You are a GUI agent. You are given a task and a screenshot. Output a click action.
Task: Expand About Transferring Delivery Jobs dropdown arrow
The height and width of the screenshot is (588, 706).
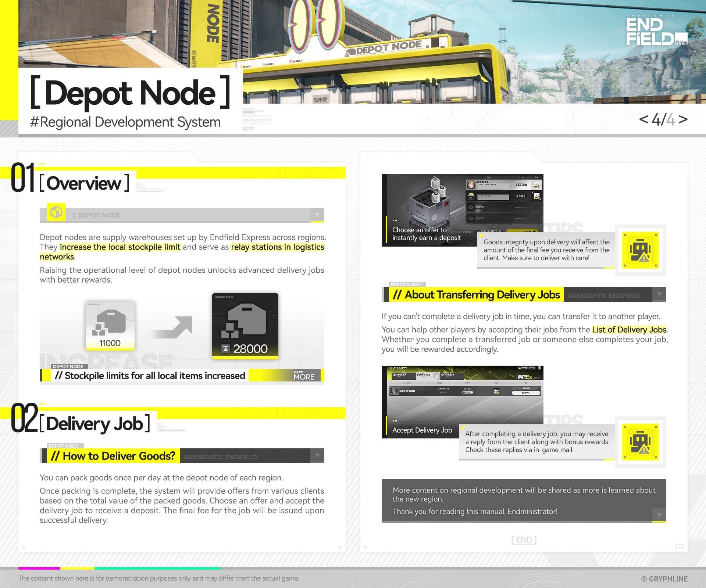(659, 294)
